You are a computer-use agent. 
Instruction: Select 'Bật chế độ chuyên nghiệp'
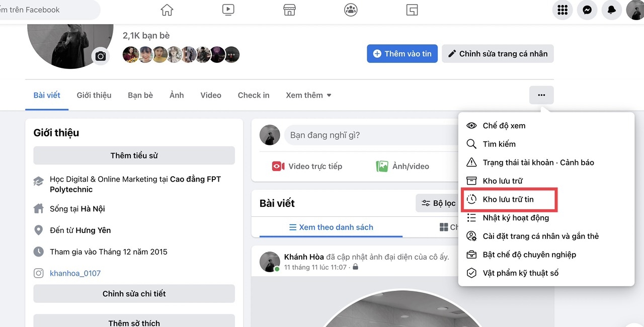pyautogui.click(x=546, y=255)
